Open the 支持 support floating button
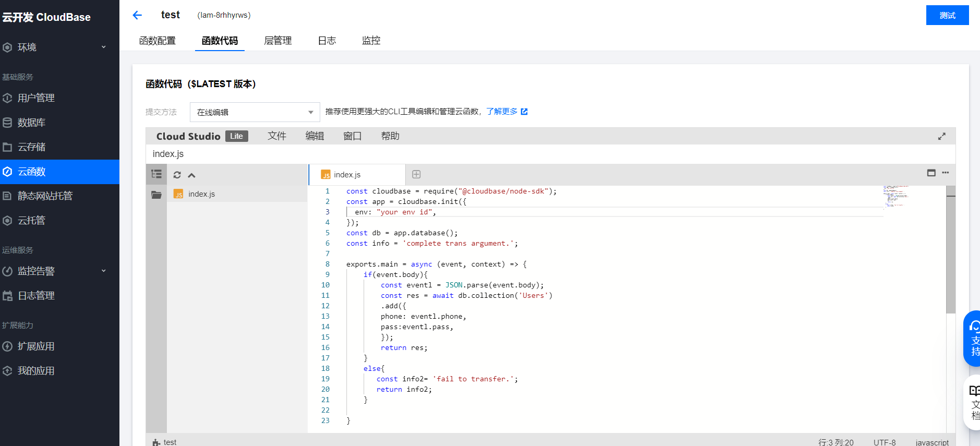 [972, 339]
